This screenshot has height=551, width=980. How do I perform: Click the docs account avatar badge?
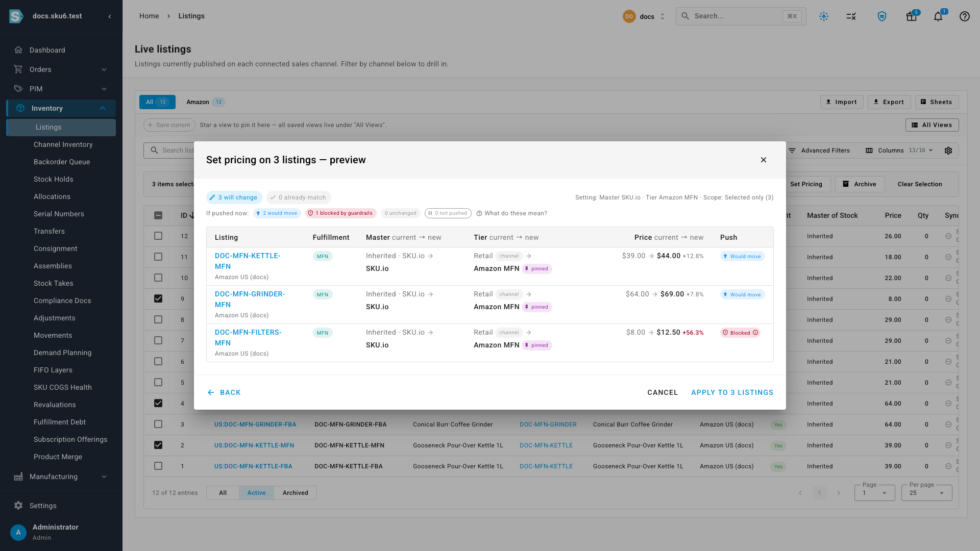click(629, 16)
